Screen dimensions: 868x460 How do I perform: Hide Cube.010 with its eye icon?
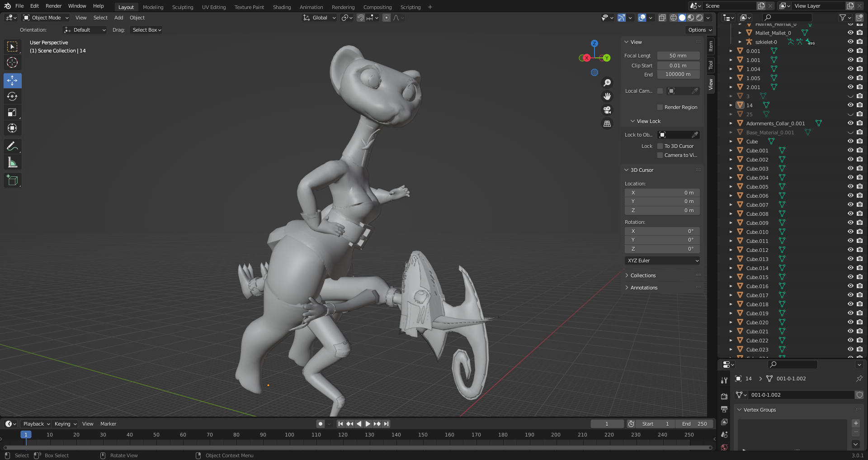(850, 232)
